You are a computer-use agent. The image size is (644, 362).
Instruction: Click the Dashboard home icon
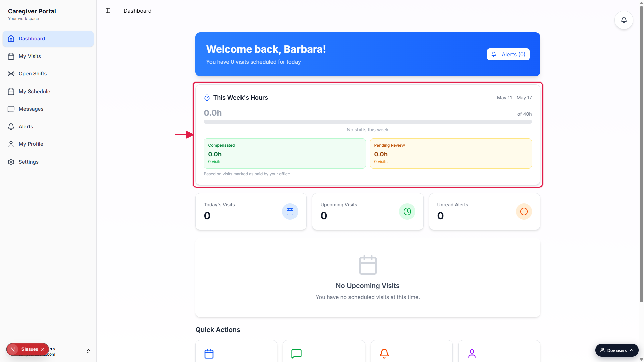click(11, 39)
